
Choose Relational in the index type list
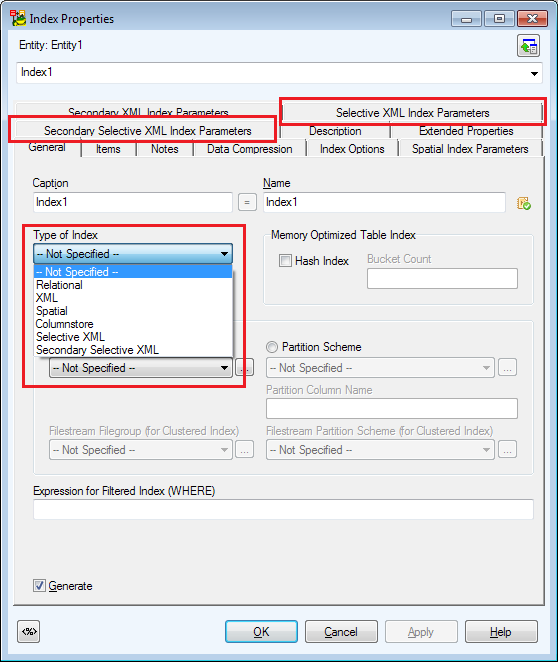133,285
